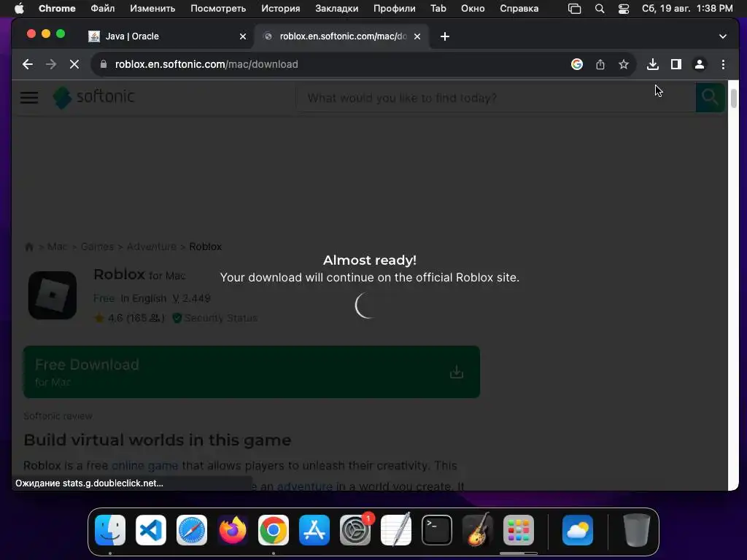Open App Store from the Dock
Viewport: 747px width, 560px height.
coord(314,530)
